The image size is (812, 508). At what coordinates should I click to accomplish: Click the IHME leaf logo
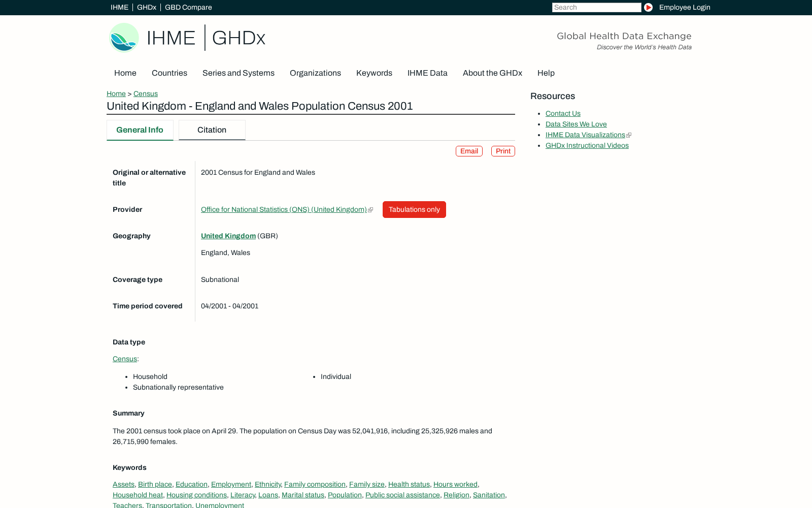pos(124,38)
